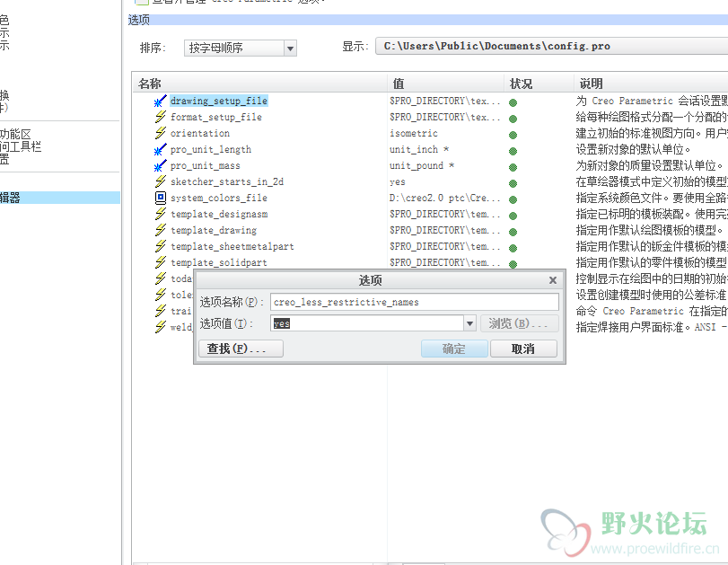Click the option value field showing yes
This screenshot has height=565, width=728.
click(367, 323)
